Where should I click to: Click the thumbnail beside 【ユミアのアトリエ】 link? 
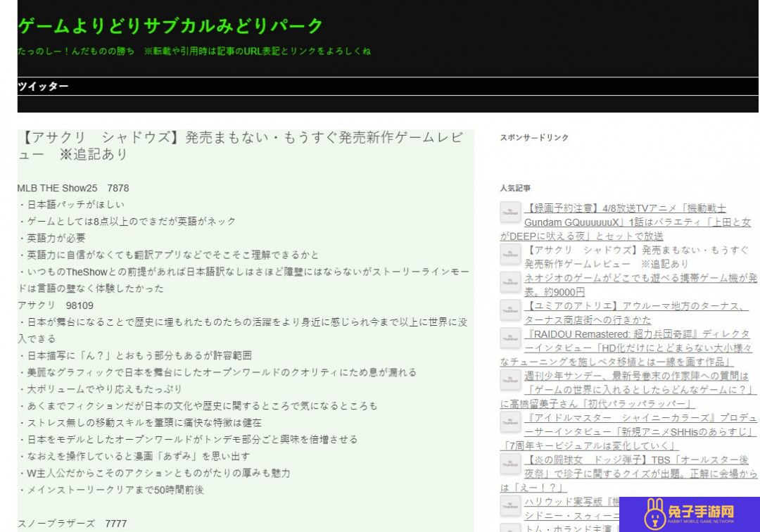[510, 310]
